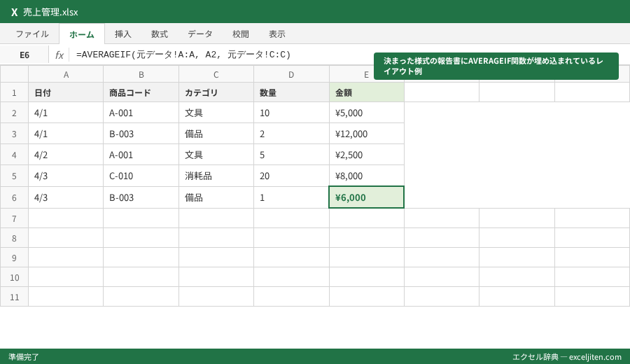
Task: Click the AVERAGEIF formula in formula bar
Action: [183, 54]
